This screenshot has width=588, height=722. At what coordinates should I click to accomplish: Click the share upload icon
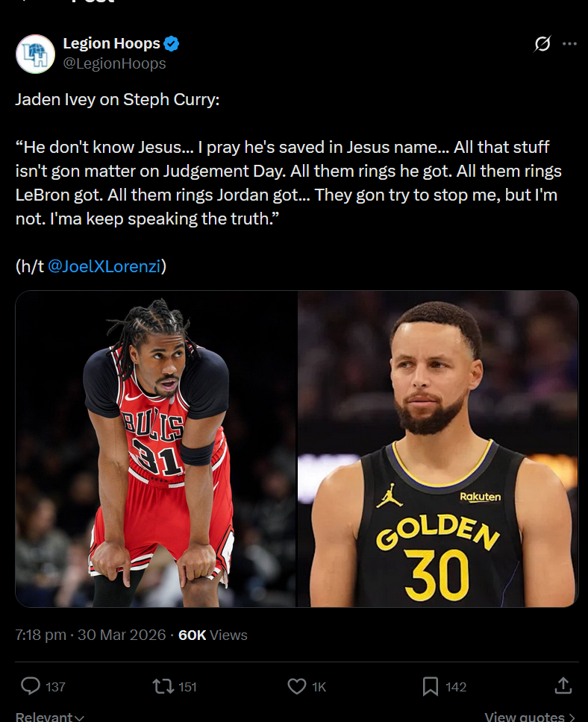point(563,685)
